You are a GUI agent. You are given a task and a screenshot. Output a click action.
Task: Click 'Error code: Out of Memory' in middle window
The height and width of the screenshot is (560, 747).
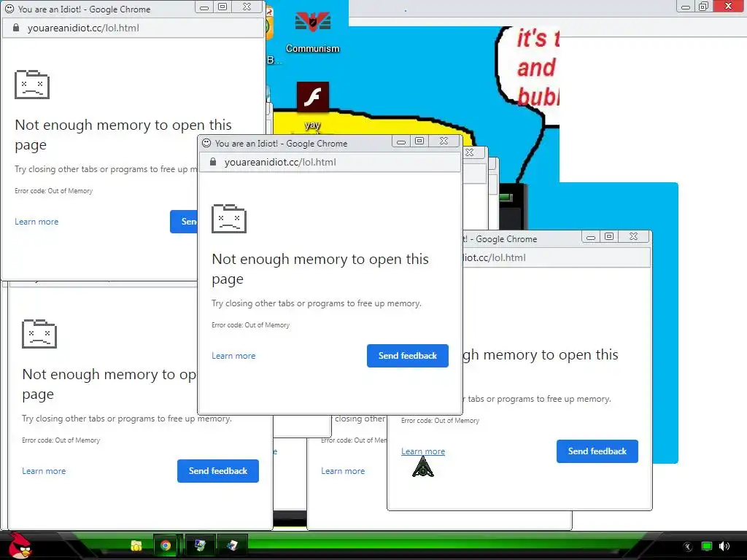(251, 325)
